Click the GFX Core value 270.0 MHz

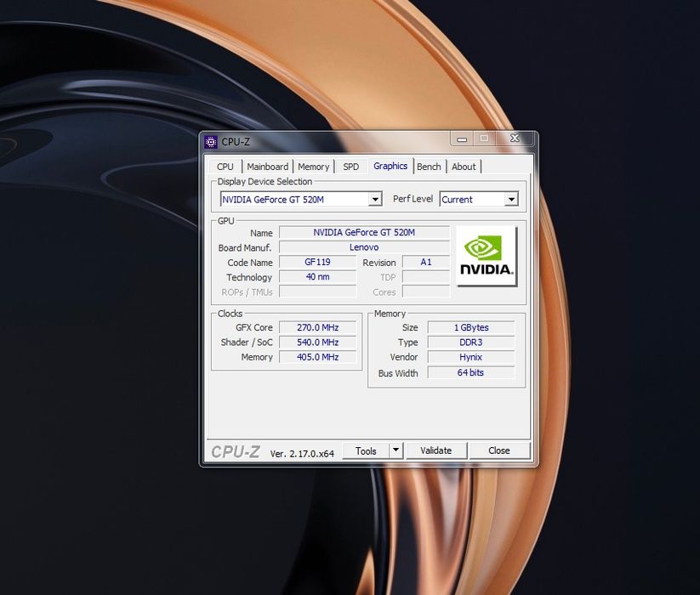click(317, 327)
